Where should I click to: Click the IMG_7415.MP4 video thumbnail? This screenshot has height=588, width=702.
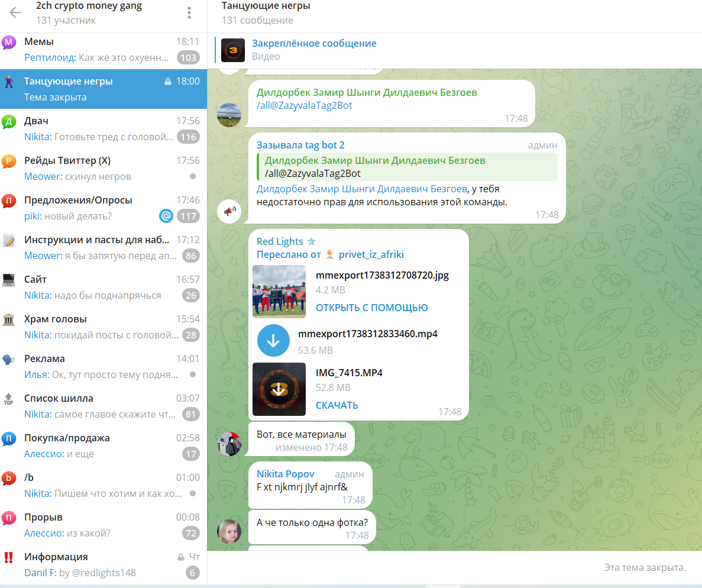(x=279, y=389)
